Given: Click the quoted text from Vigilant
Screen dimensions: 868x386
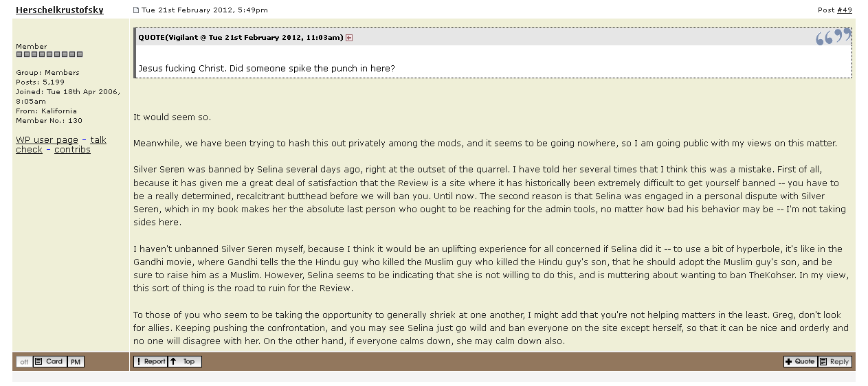Looking at the screenshot, I should [x=267, y=69].
